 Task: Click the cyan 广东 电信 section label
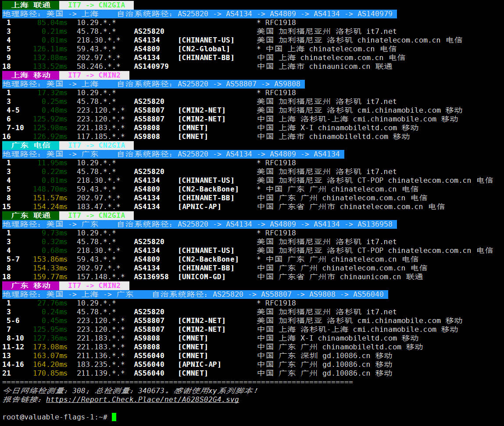pyautogui.click(x=31, y=145)
